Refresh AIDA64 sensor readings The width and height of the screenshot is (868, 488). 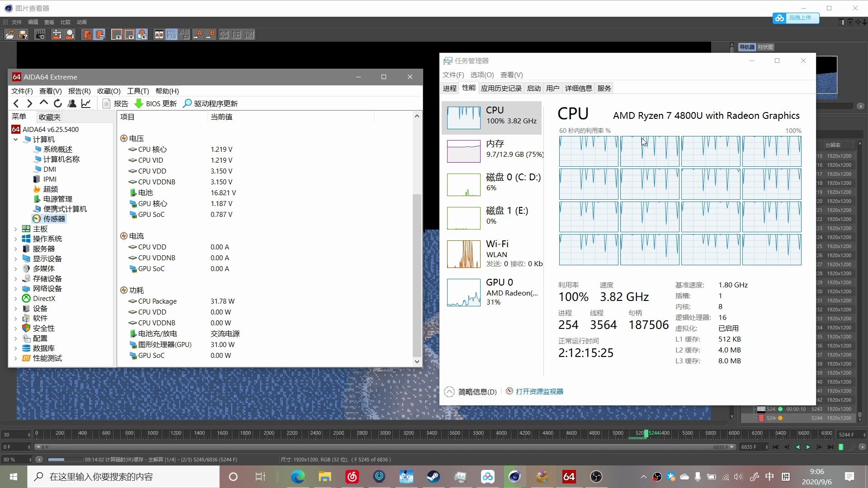coord(58,103)
